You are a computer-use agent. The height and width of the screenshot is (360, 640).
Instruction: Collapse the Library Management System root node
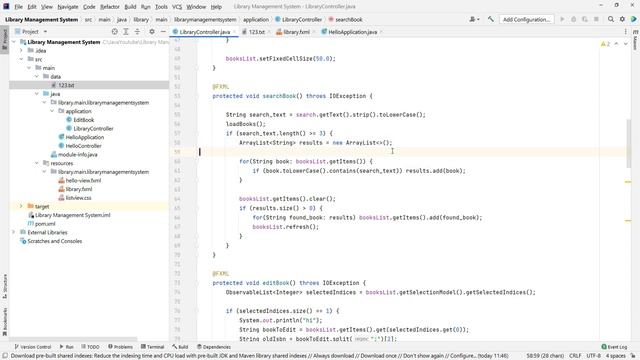click(x=14, y=42)
